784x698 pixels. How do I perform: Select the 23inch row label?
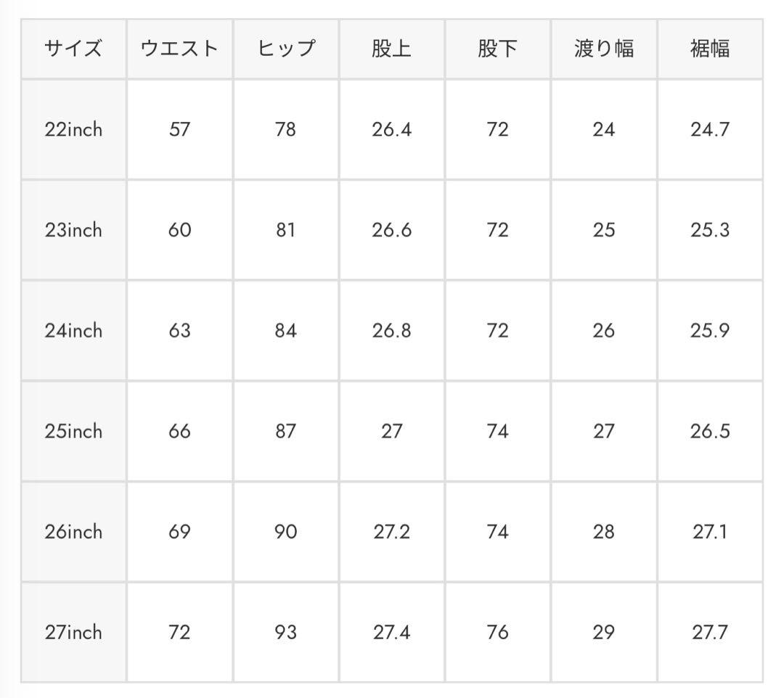point(73,230)
